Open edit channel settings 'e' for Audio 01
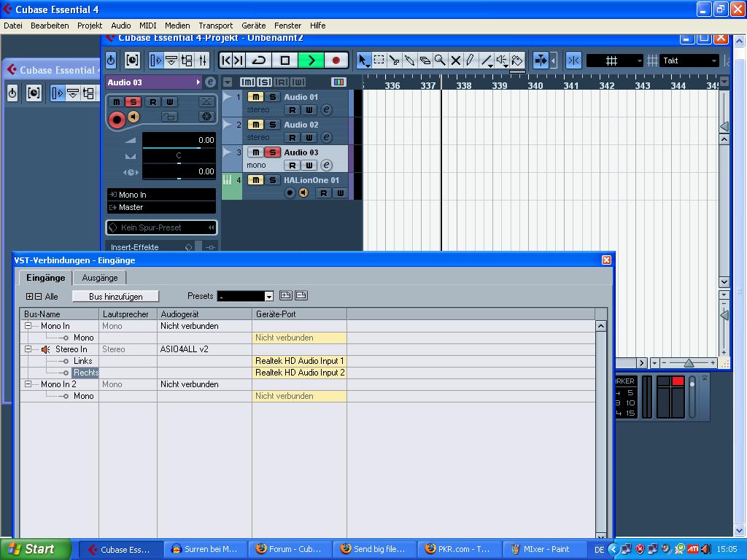 (x=326, y=110)
